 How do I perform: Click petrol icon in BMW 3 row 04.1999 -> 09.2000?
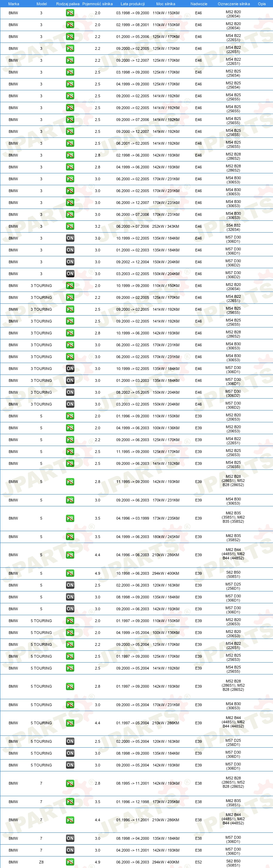point(70,84)
